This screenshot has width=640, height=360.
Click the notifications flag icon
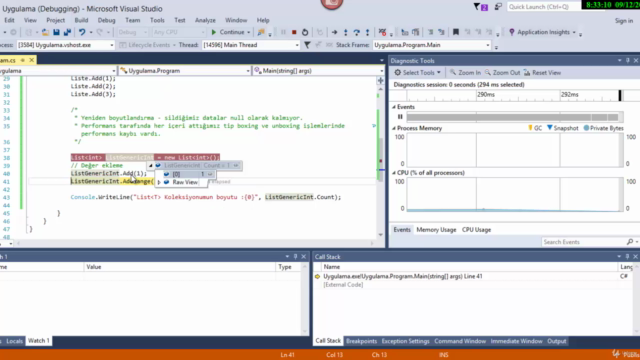coord(480,7)
